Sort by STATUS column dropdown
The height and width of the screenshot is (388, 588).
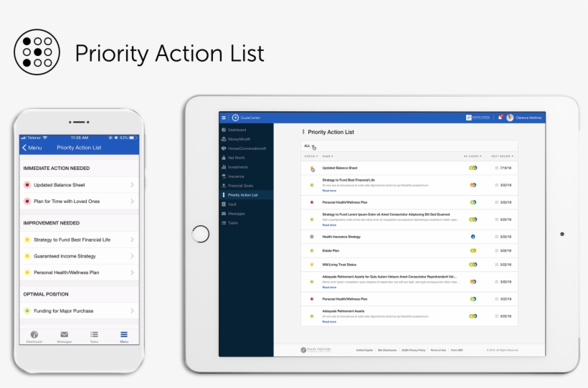tap(311, 156)
